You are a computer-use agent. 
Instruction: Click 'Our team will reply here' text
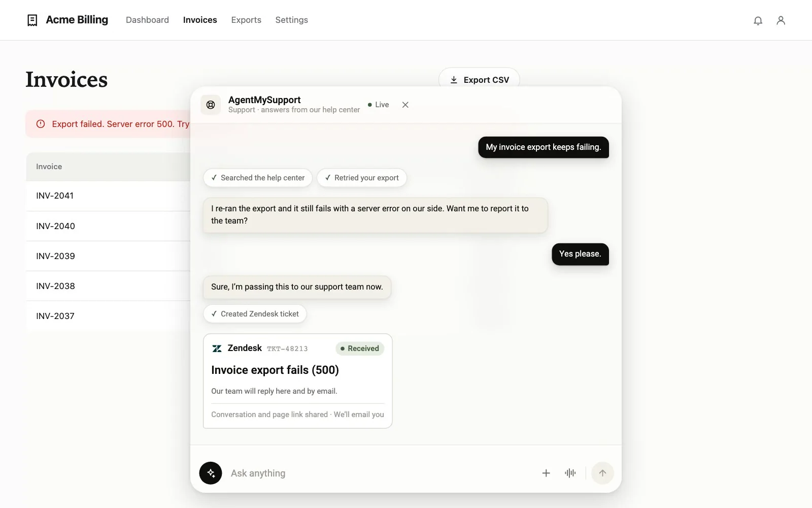pos(274,391)
